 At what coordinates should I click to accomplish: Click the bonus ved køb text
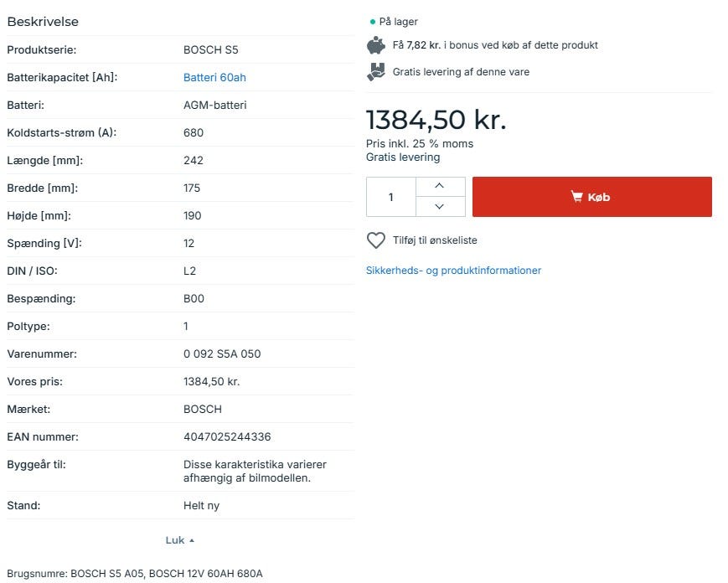coord(519,45)
